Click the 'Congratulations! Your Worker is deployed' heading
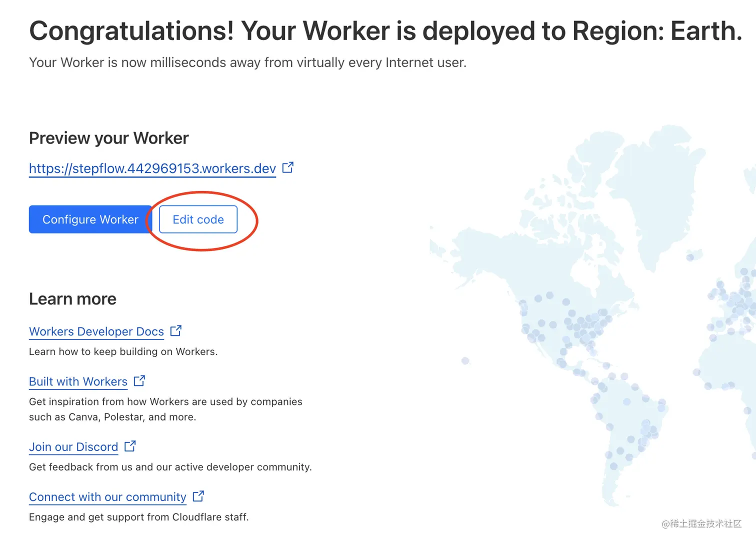Viewport: 756px width, 543px height. coord(385,31)
